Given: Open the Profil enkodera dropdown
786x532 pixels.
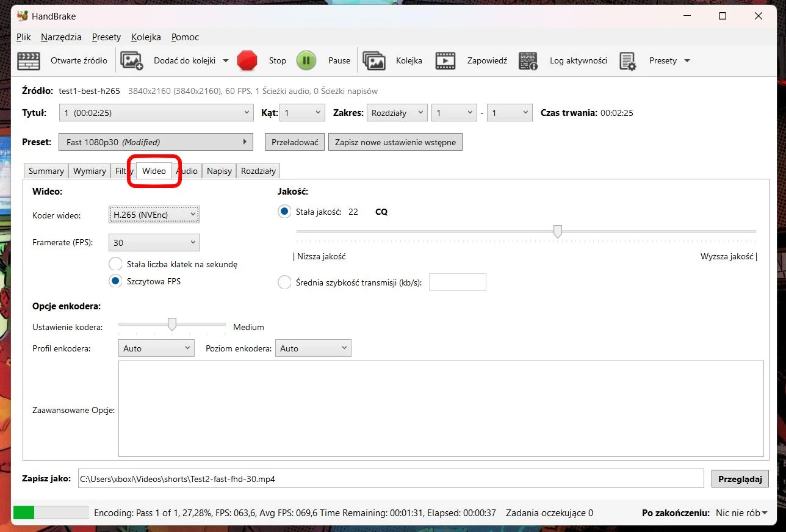Looking at the screenshot, I should (156, 348).
